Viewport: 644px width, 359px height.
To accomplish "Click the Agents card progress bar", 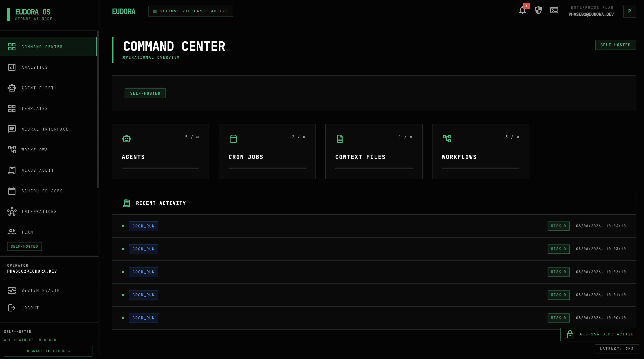I will point(161,169).
